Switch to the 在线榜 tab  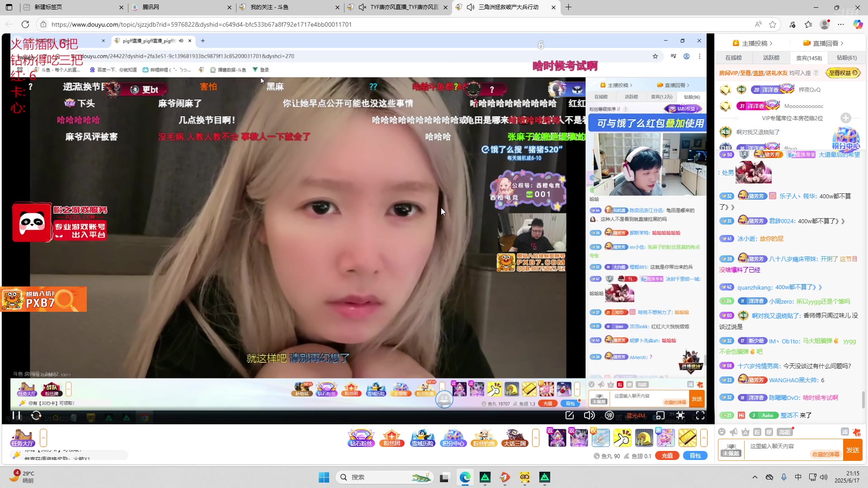point(733,58)
